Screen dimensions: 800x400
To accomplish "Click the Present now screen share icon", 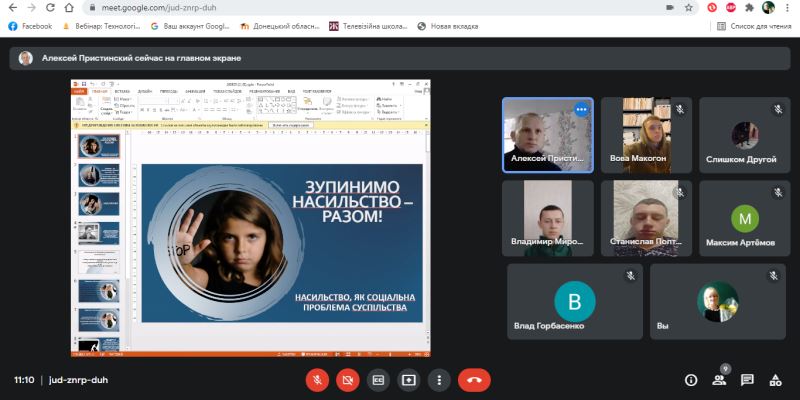I will (x=409, y=380).
